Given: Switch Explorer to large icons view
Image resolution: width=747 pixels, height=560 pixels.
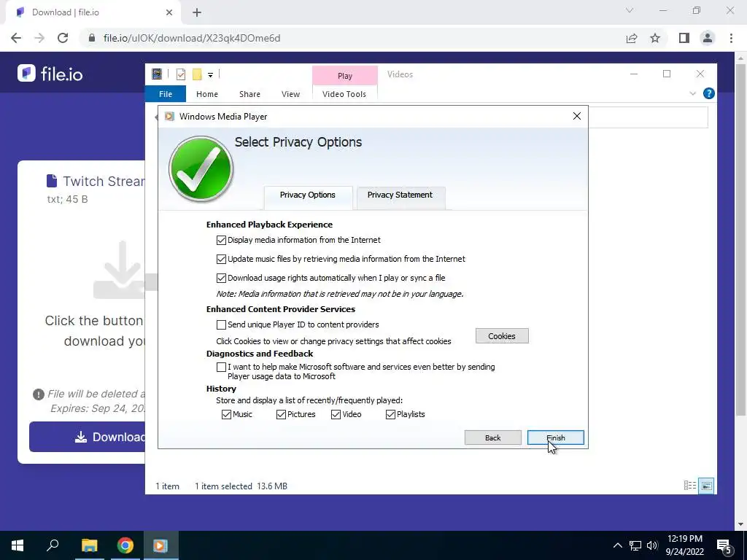Looking at the screenshot, I should pyautogui.click(x=706, y=486).
